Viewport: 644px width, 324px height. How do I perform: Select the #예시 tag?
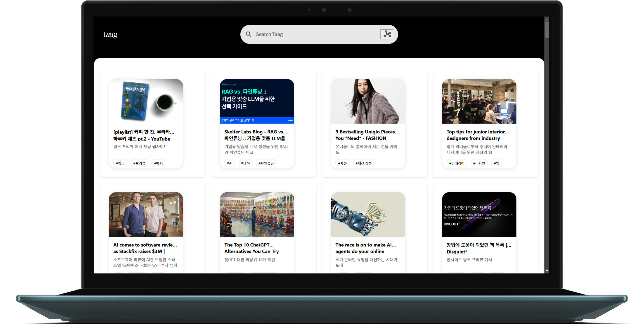pyautogui.click(x=158, y=163)
